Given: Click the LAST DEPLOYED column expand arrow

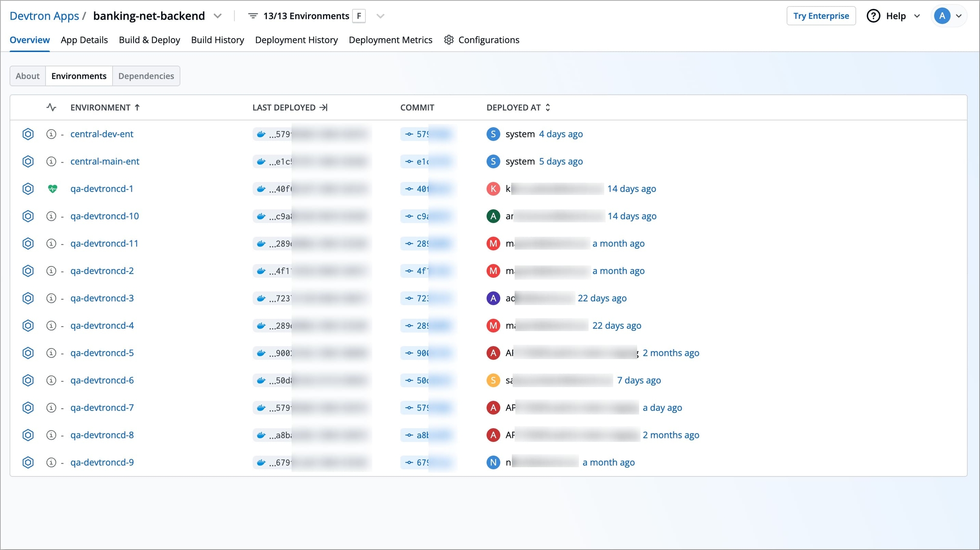Looking at the screenshot, I should coord(324,108).
